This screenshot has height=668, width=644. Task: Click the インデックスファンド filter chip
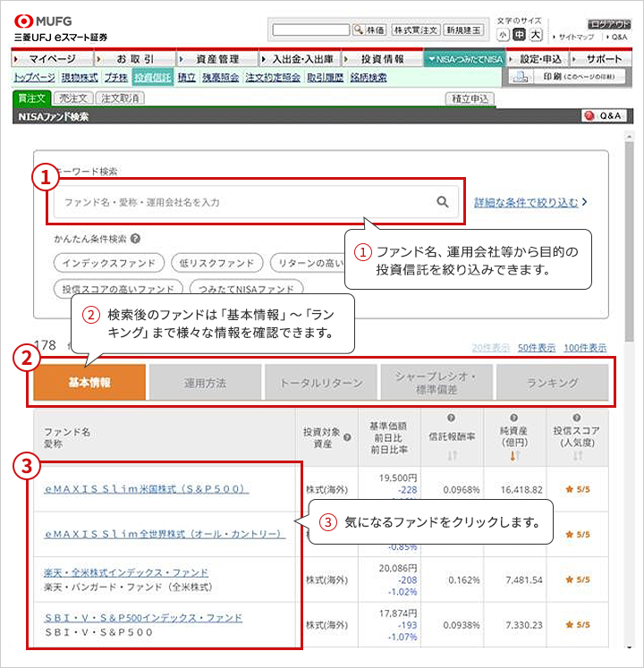pos(109,263)
